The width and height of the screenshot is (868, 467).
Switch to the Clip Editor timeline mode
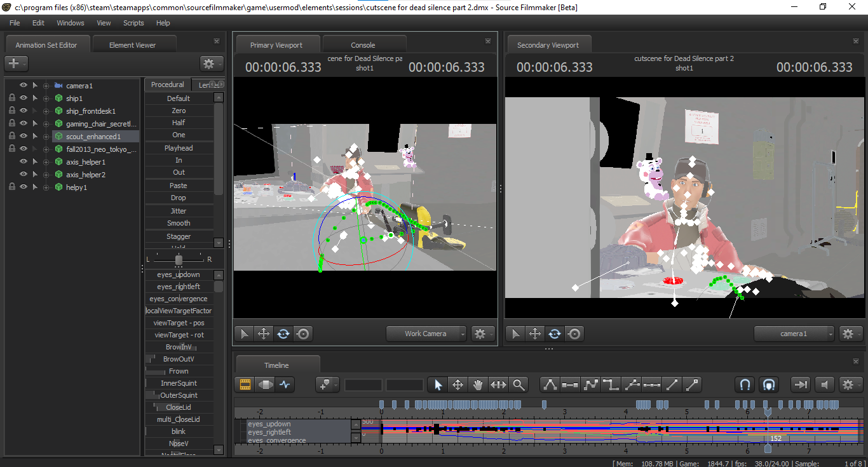pyautogui.click(x=245, y=384)
